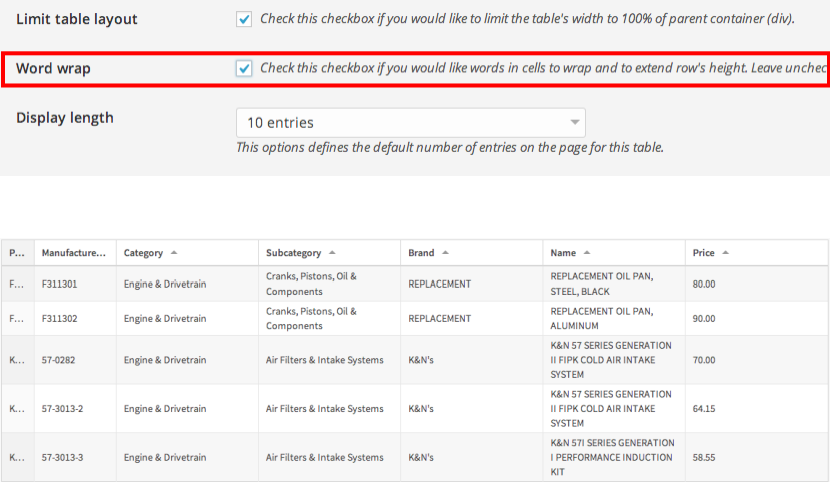
Task: Click REPLACEMENT OIL PAN, ALUMINUM name
Action: pos(602,319)
